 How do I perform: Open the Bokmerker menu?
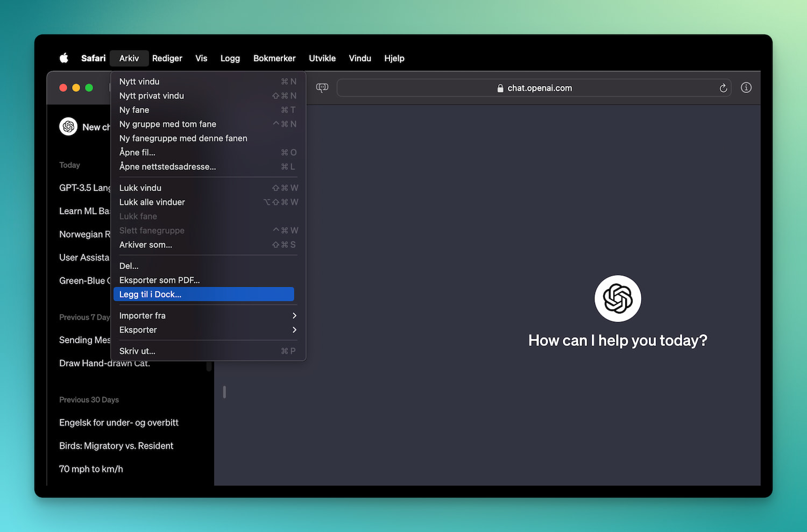pos(274,58)
